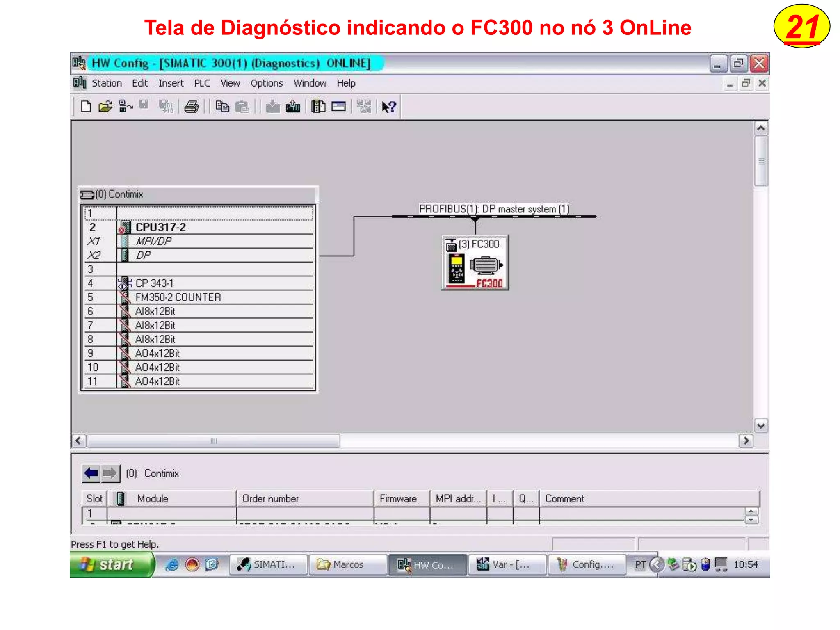Click the blue back navigation arrow
The width and height of the screenshot is (840, 630).
pyautogui.click(x=91, y=473)
